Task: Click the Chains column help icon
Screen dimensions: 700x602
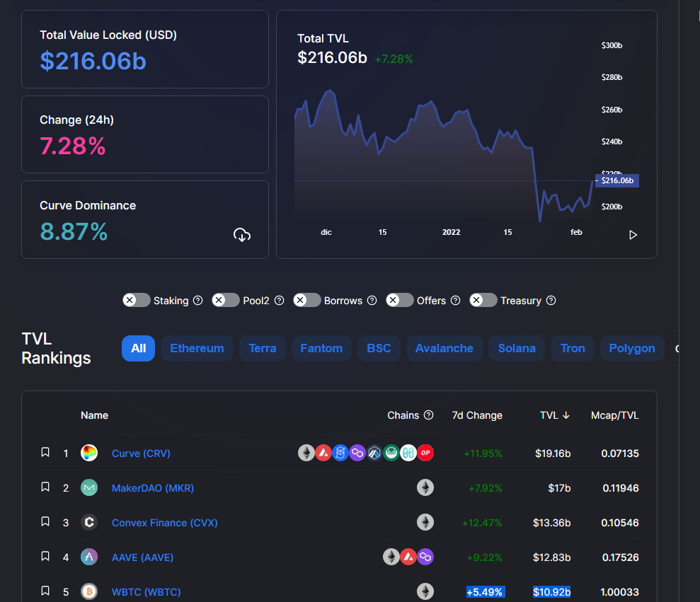Action: (429, 415)
